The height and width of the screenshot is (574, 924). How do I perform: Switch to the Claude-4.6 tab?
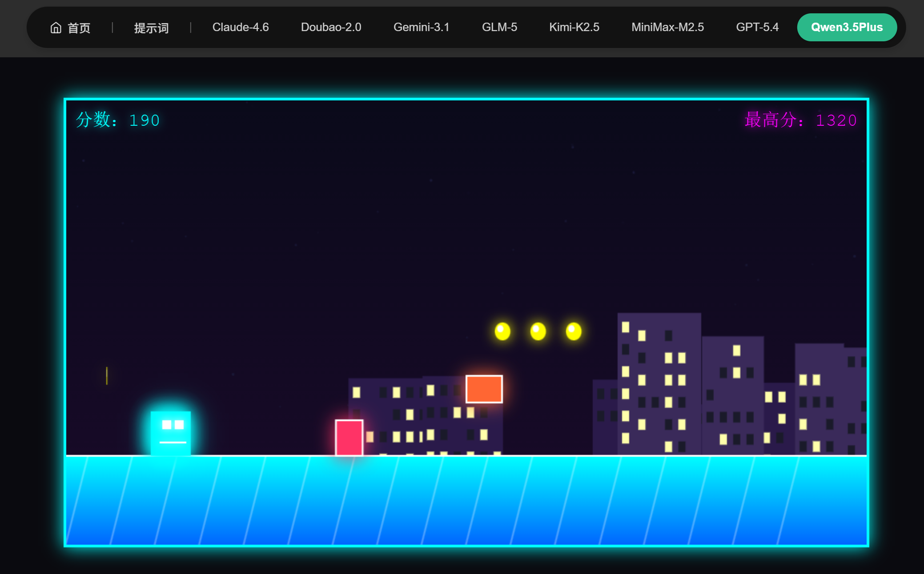(x=240, y=28)
